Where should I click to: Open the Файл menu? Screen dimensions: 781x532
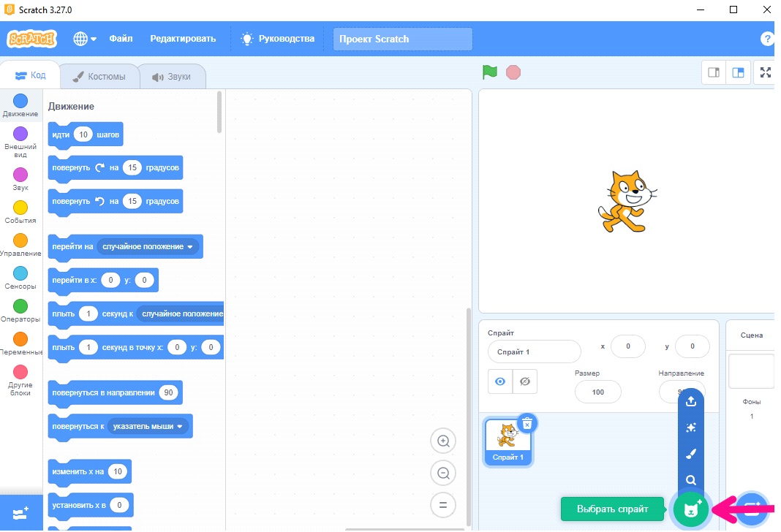121,38
